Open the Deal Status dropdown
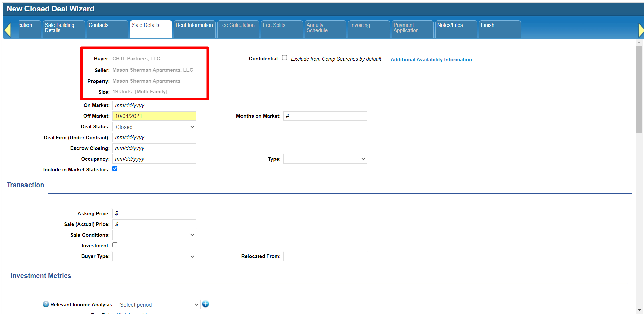This screenshot has height=316, width=644. coord(154,127)
